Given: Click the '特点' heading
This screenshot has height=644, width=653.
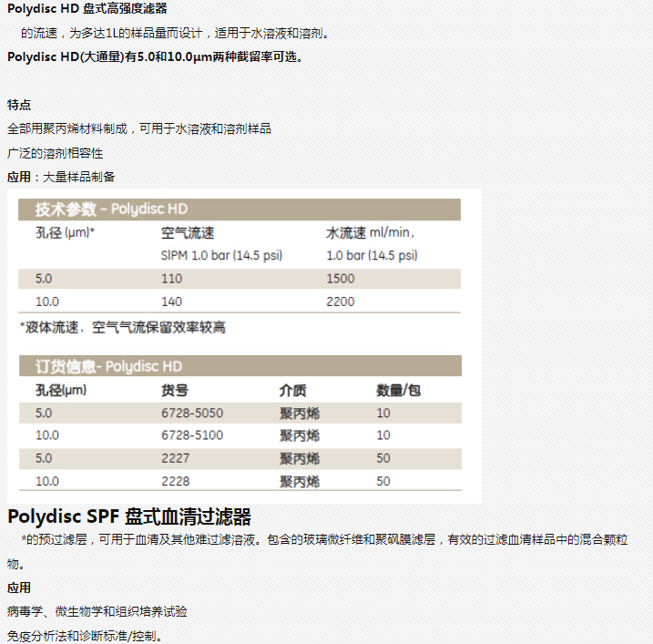Looking at the screenshot, I should [19, 105].
